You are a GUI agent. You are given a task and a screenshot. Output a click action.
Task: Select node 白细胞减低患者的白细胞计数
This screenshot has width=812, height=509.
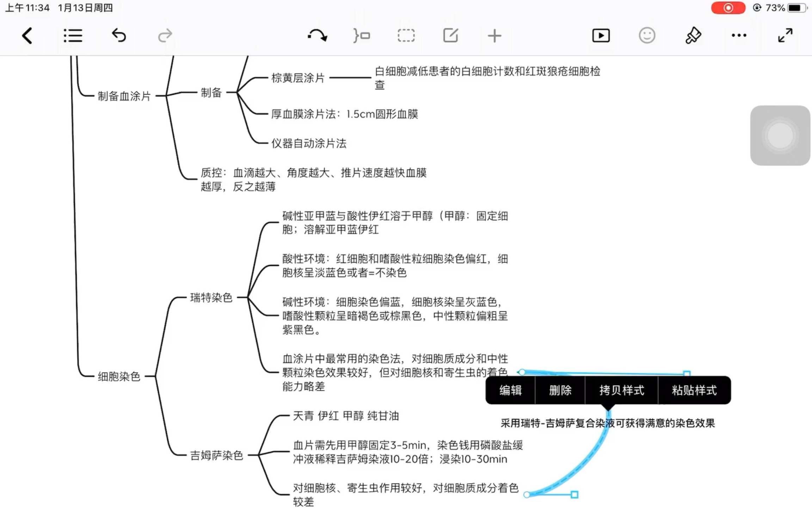click(x=487, y=78)
